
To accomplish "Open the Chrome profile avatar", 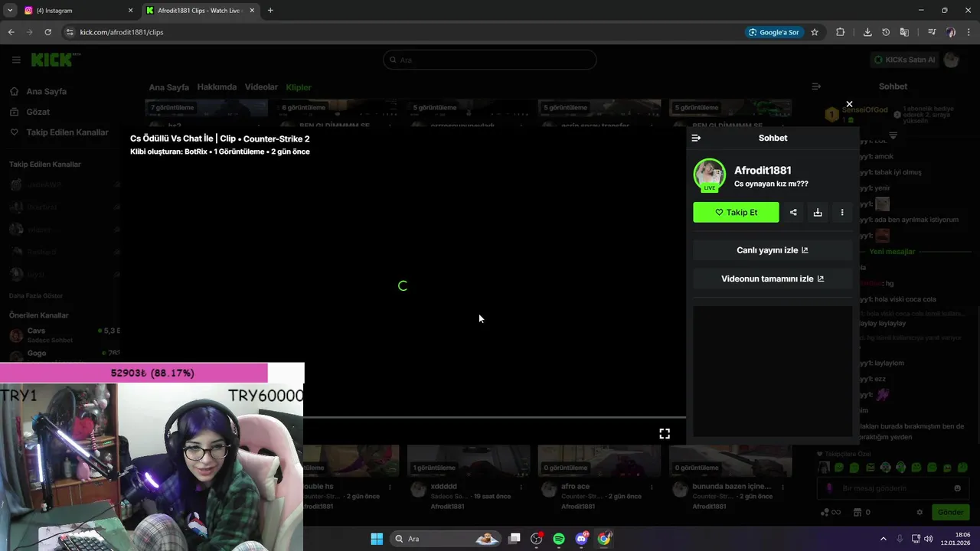I will point(951,32).
